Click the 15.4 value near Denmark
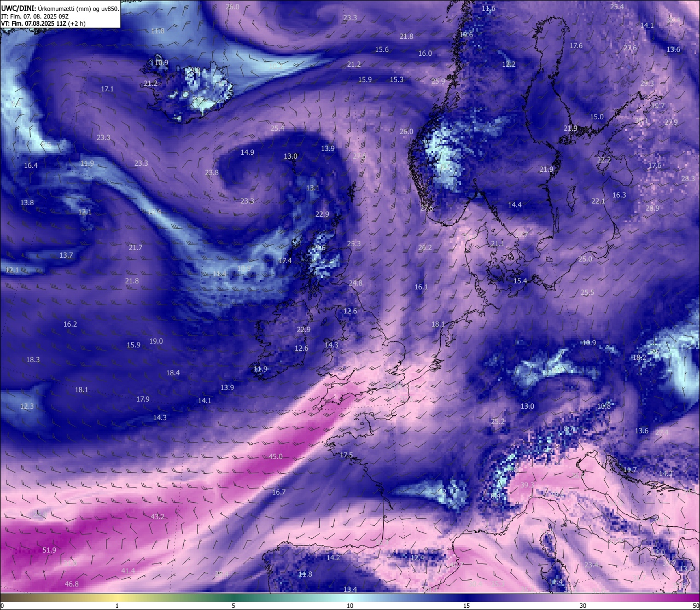Viewport: 700px width, 610px height. [520, 281]
